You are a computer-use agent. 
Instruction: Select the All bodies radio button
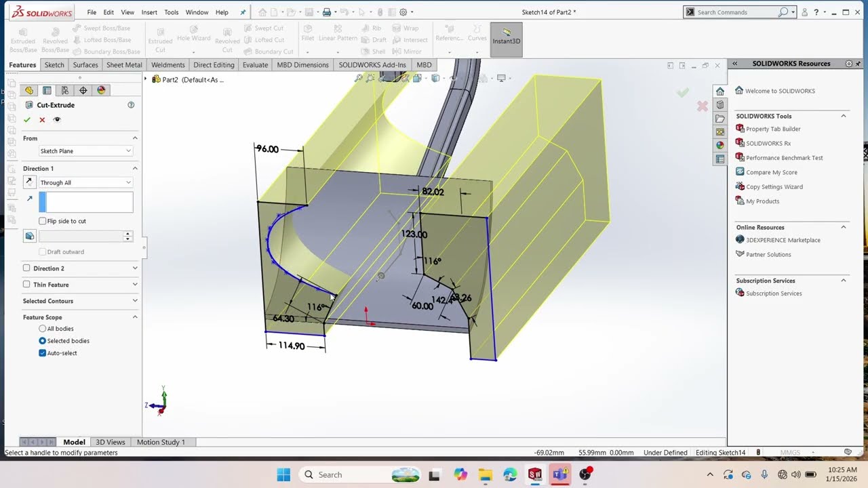pyautogui.click(x=43, y=329)
